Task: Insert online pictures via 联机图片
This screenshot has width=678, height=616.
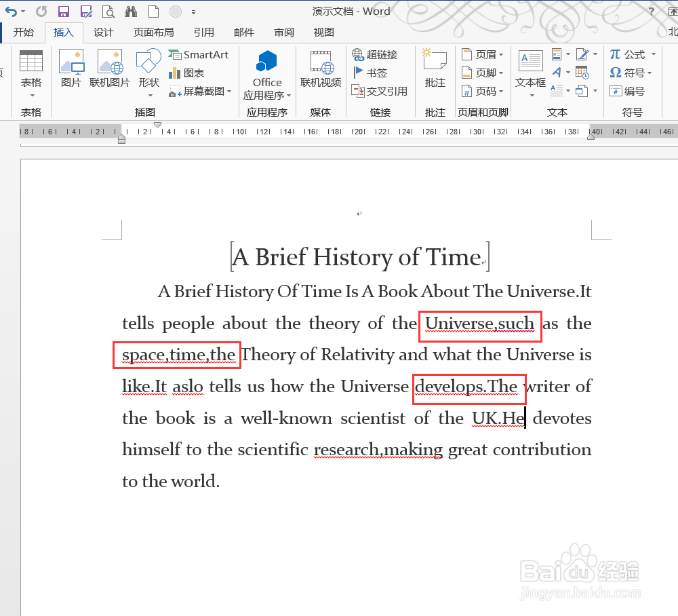Action: (x=110, y=69)
